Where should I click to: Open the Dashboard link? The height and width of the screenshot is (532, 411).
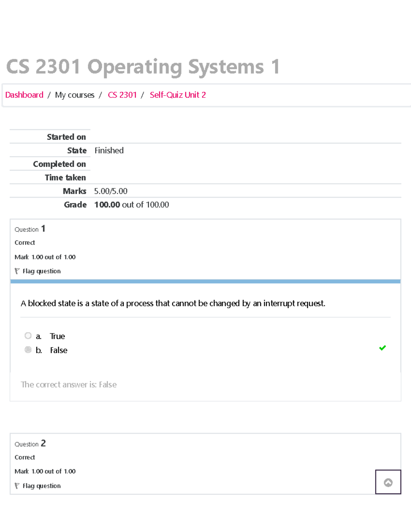pyautogui.click(x=24, y=95)
